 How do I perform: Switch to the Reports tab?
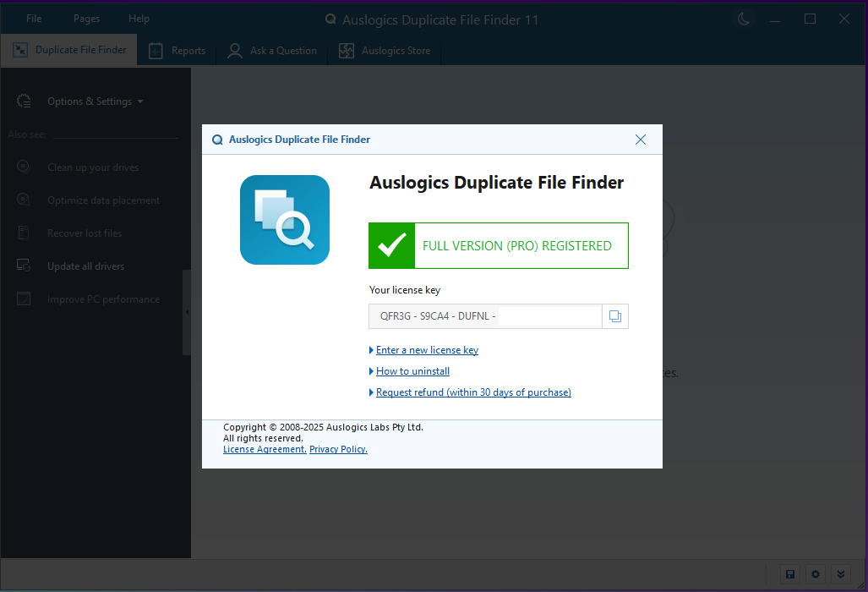point(177,51)
